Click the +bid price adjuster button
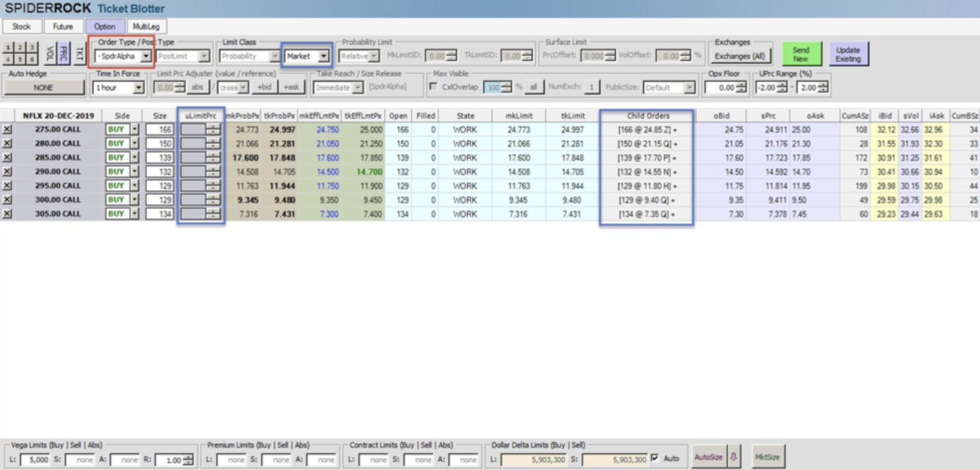Viewport: 980px width, 470px height. pos(265,87)
